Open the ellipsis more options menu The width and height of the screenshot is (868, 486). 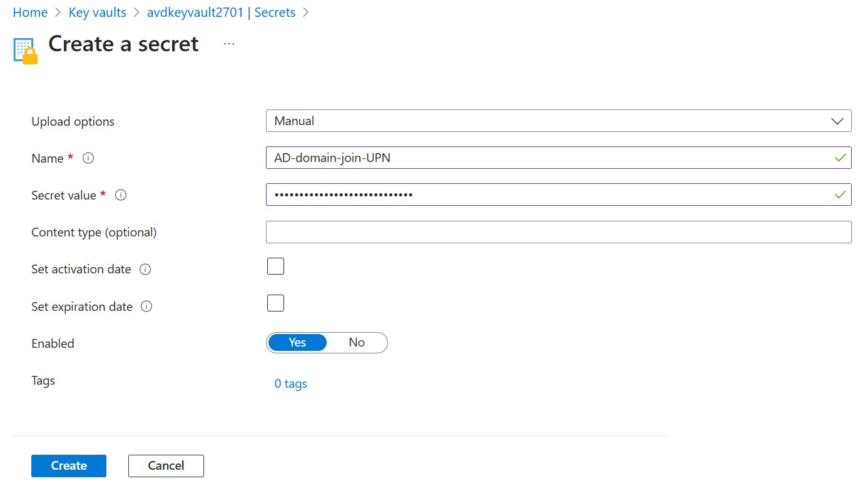coord(229,44)
